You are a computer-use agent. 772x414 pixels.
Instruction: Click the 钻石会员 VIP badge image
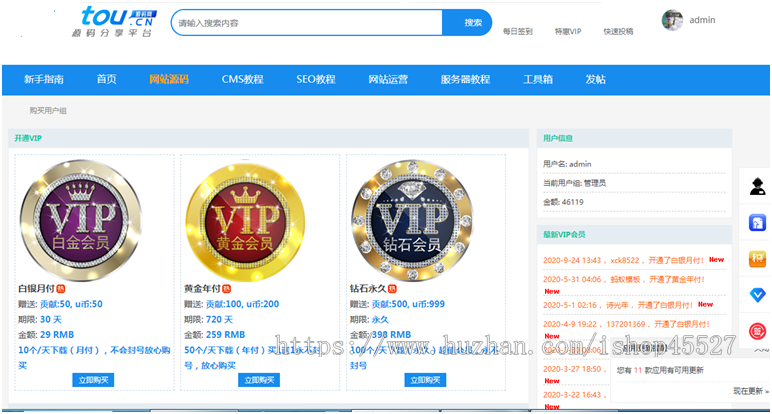pyautogui.click(x=412, y=221)
